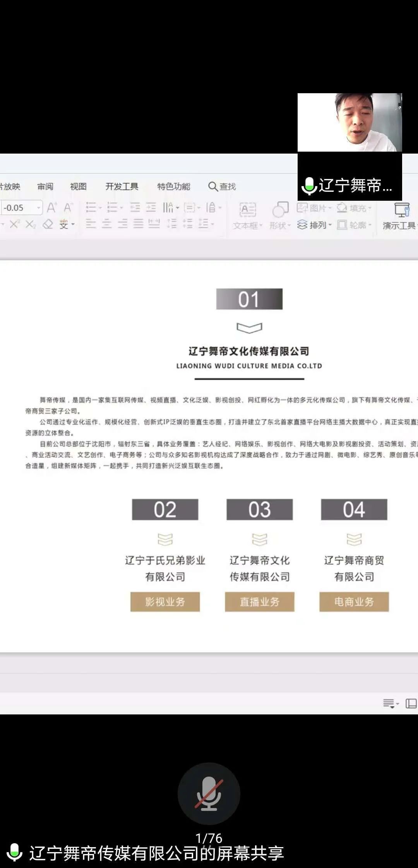Open the notes dropdown in status bar
Viewport: 418px width, 868px height.
pos(391,704)
